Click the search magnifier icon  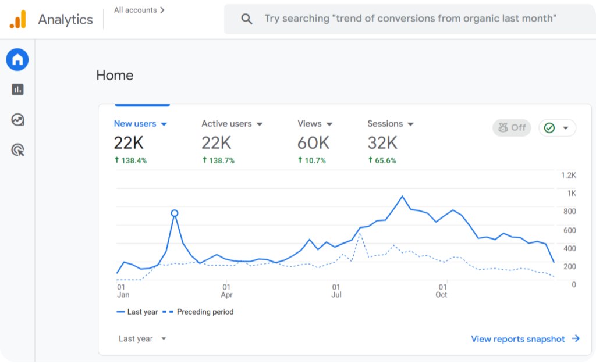[x=247, y=19]
